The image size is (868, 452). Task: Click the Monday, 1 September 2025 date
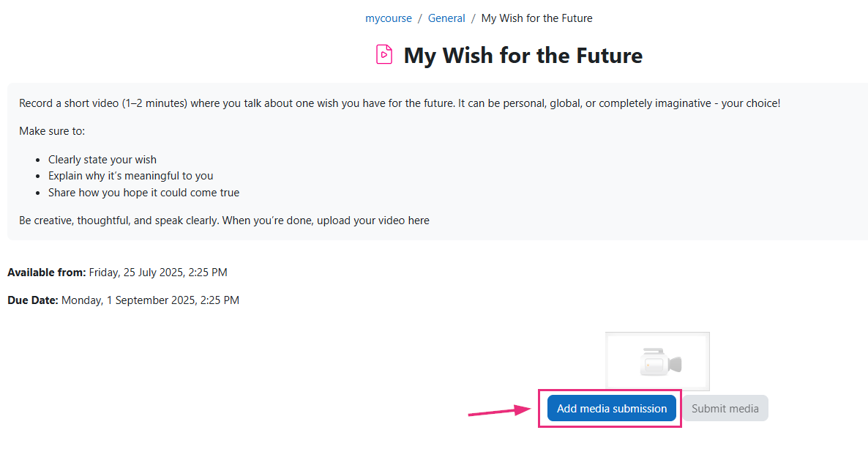pyautogui.click(x=150, y=300)
